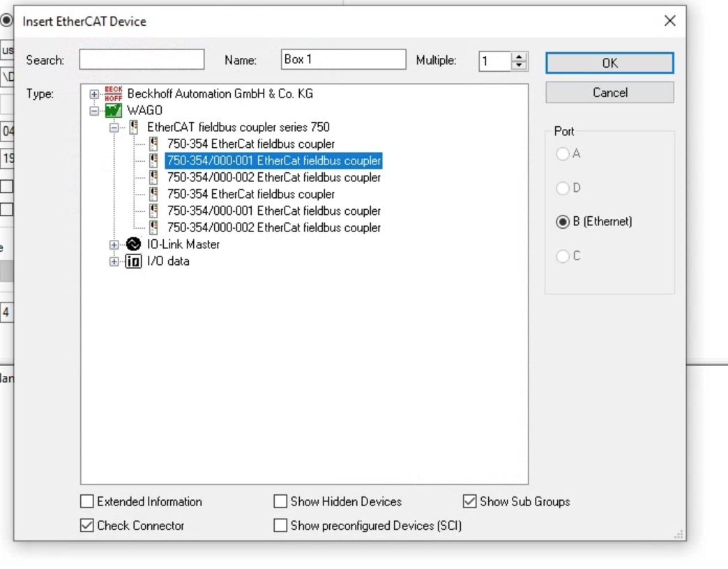Select I/O data tree entry

coord(168,261)
